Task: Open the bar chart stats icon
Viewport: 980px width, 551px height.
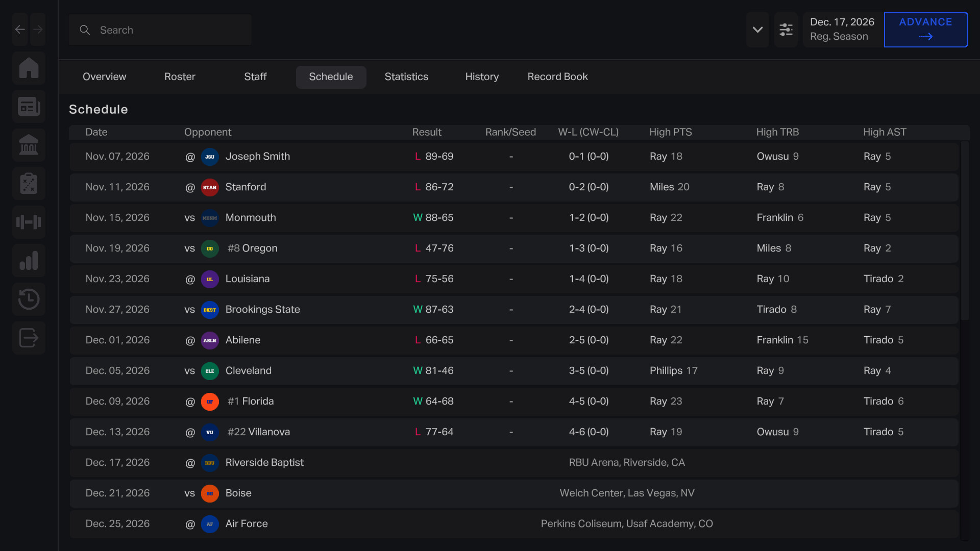Action: point(29,261)
